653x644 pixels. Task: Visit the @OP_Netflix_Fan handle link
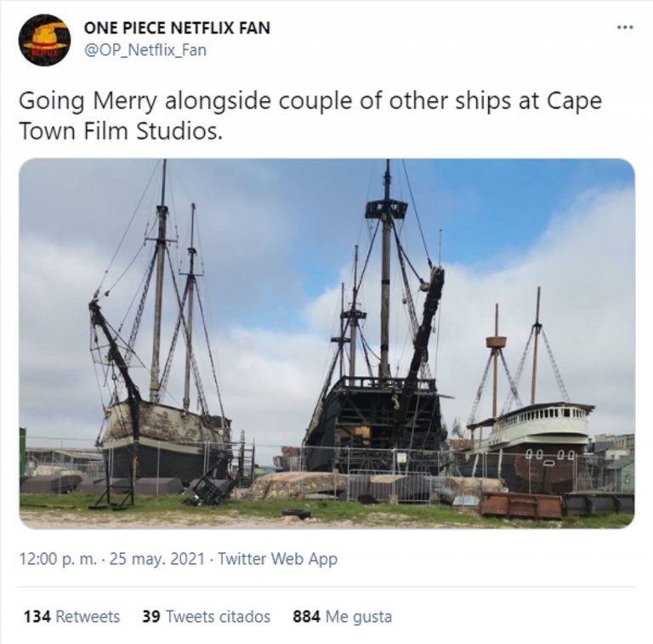coord(145,50)
